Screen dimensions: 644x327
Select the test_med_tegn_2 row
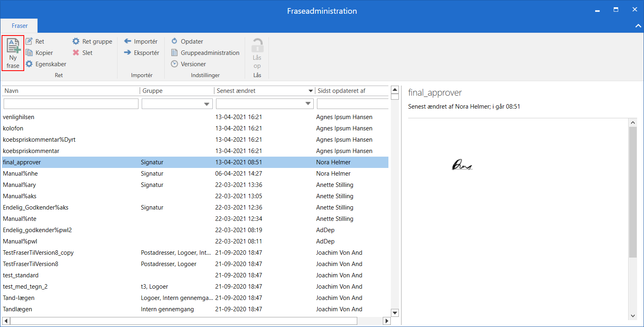pyautogui.click(x=195, y=287)
